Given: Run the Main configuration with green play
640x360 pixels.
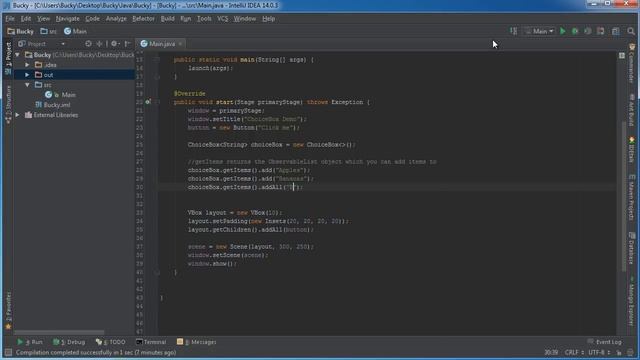Looking at the screenshot, I should point(563,31).
